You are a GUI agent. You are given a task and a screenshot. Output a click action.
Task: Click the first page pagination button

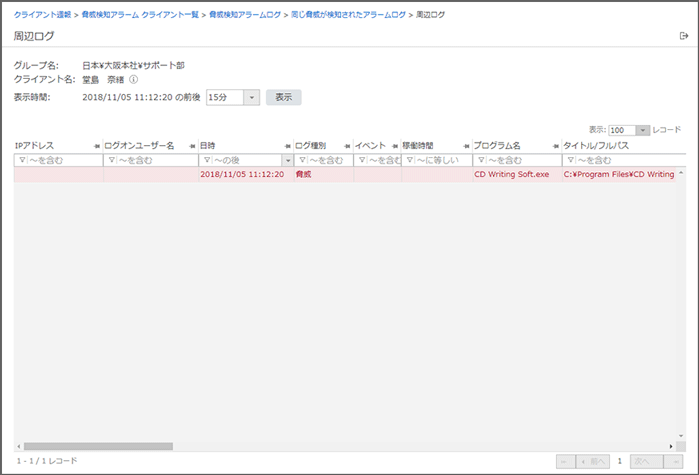[x=565, y=462]
